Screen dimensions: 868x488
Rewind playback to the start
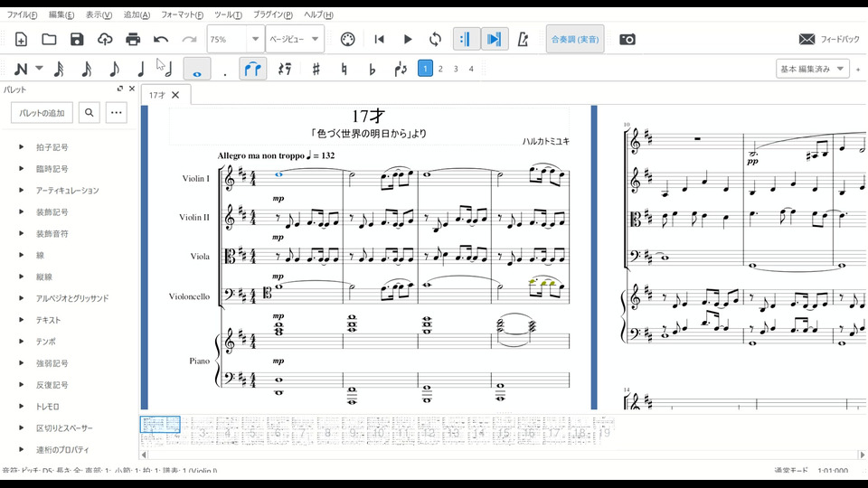tap(379, 39)
